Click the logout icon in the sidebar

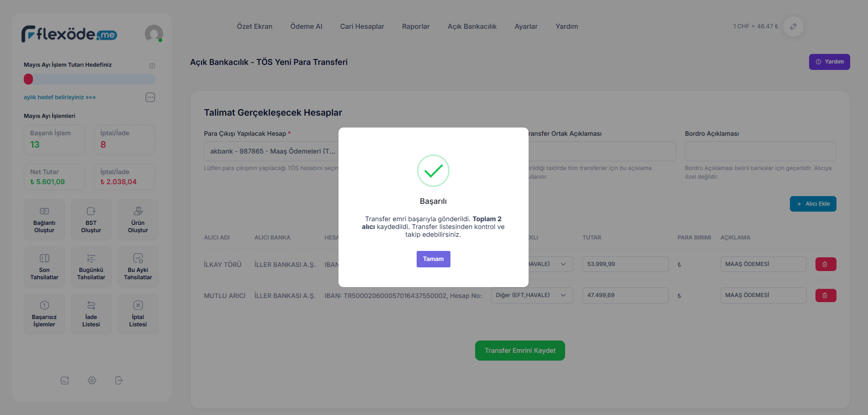(119, 380)
